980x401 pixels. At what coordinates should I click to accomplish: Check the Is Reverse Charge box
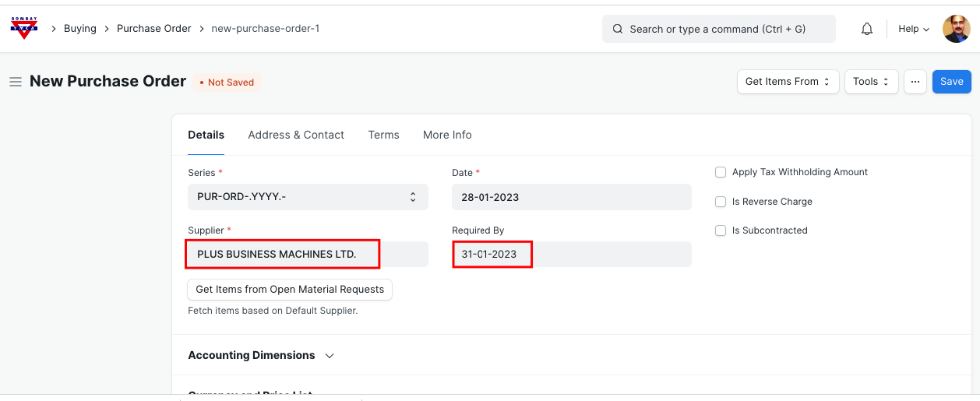[721, 202]
